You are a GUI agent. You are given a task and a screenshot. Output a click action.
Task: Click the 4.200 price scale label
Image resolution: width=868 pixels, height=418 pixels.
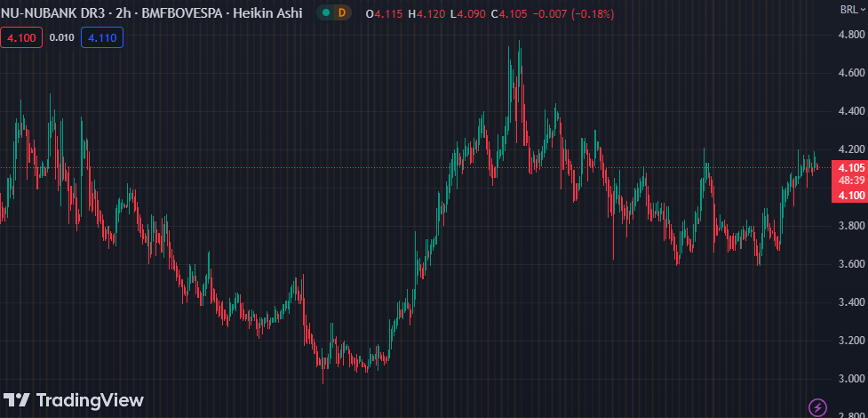tap(849, 149)
